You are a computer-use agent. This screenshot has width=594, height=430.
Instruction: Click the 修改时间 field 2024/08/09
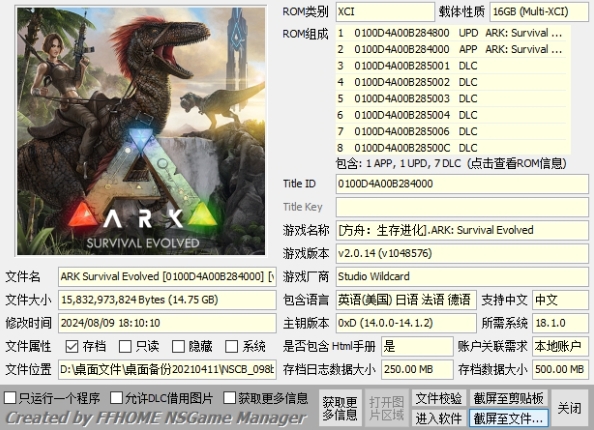[x=167, y=323]
